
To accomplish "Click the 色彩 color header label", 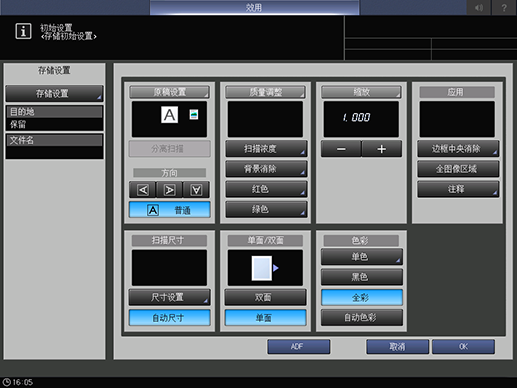I will (x=361, y=240).
